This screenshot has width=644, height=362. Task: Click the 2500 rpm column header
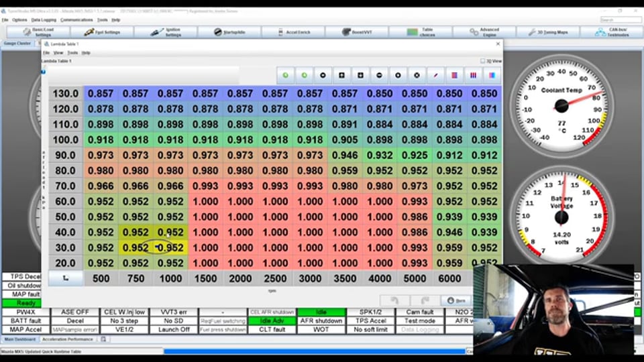[x=275, y=278]
